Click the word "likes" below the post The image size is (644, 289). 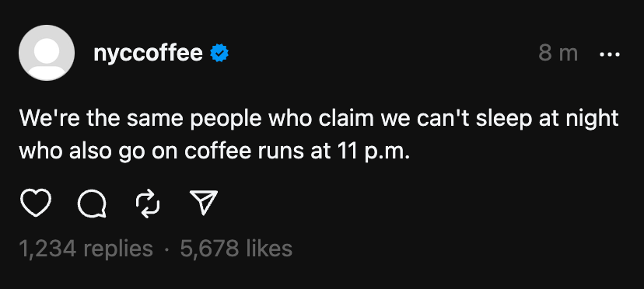coord(269,249)
